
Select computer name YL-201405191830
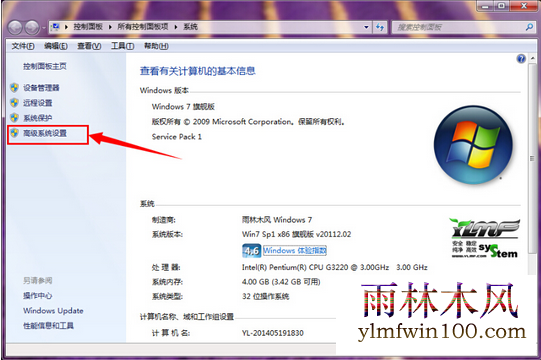273,333
